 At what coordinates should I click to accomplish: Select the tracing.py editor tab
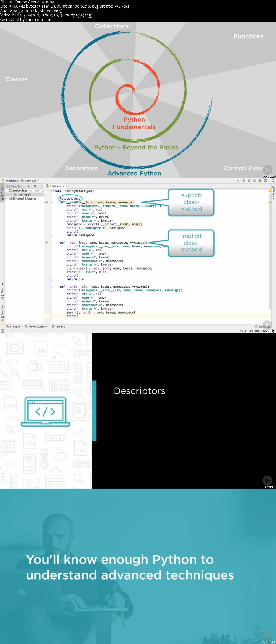55,186
